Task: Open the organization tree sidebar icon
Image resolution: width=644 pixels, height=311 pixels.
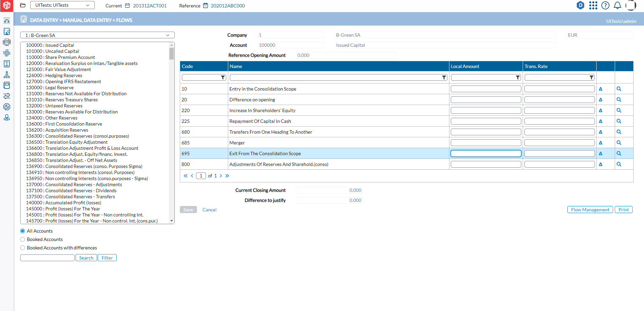Action: (7, 75)
